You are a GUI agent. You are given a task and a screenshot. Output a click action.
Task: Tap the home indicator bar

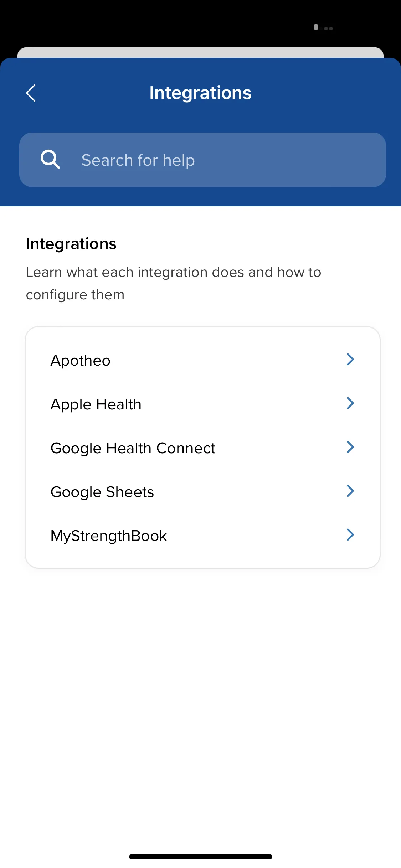tap(201, 857)
